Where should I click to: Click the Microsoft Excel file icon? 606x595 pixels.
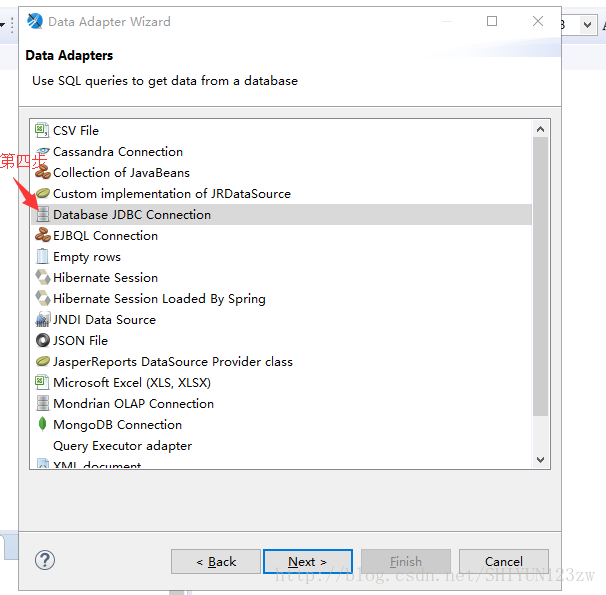[42, 382]
